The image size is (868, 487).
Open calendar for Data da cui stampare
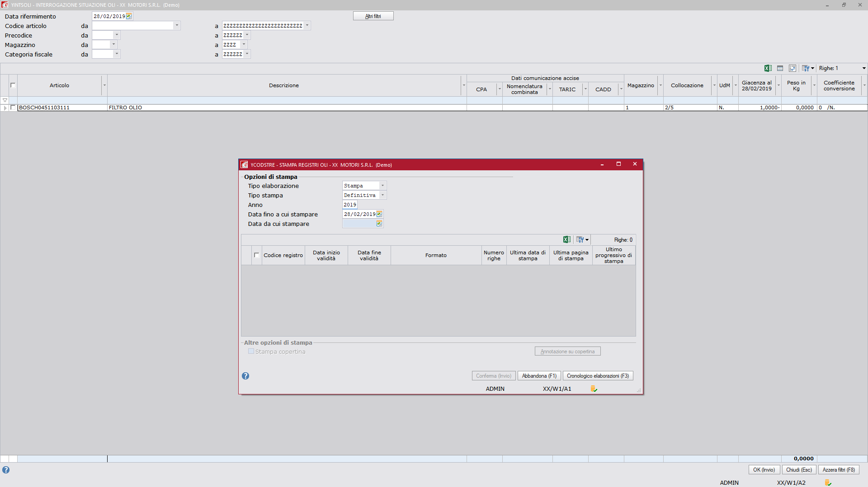[379, 224]
